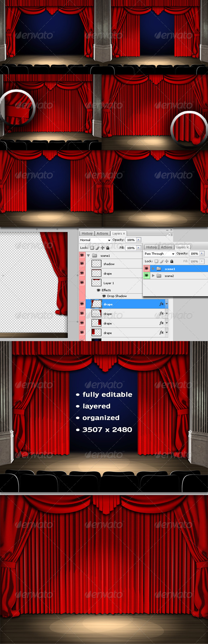This screenshot has width=208, height=644.
Task: Open History tab in the Pass Through panel
Action: (x=151, y=247)
